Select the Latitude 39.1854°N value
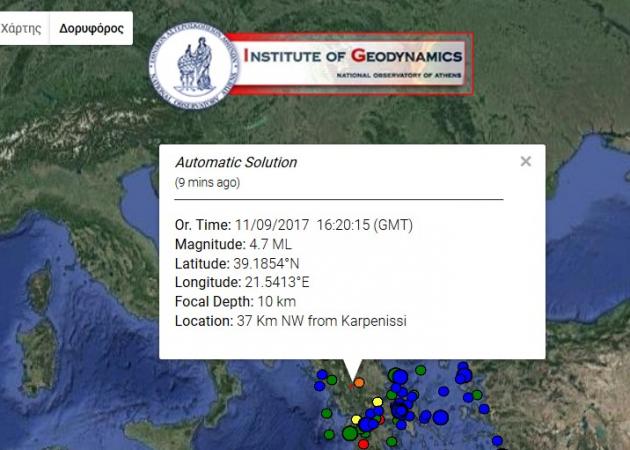Viewport: 630px width, 450px height. tap(266, 264)
